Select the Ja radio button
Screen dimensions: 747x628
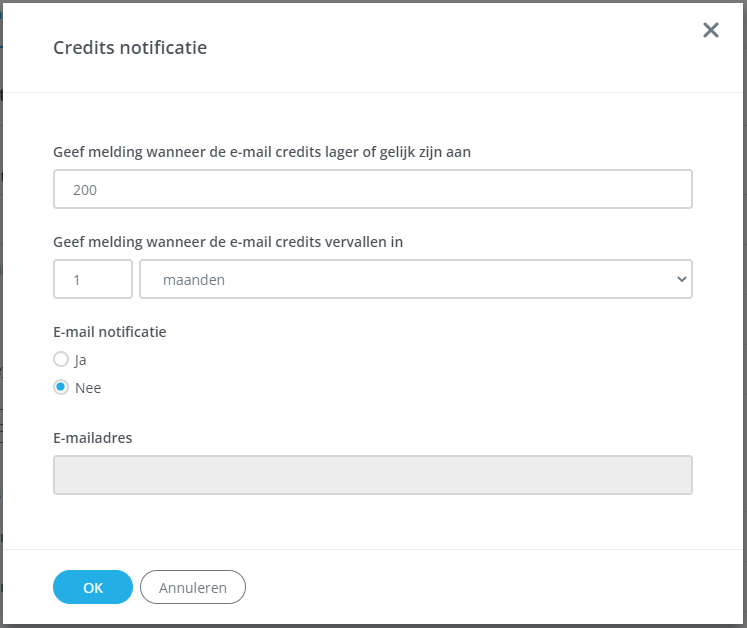[61, 359]
